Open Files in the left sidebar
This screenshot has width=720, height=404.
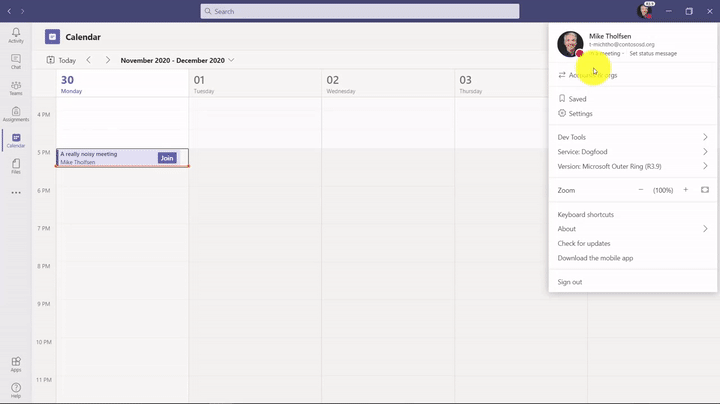pyautogui.click(x=16, y=166)
